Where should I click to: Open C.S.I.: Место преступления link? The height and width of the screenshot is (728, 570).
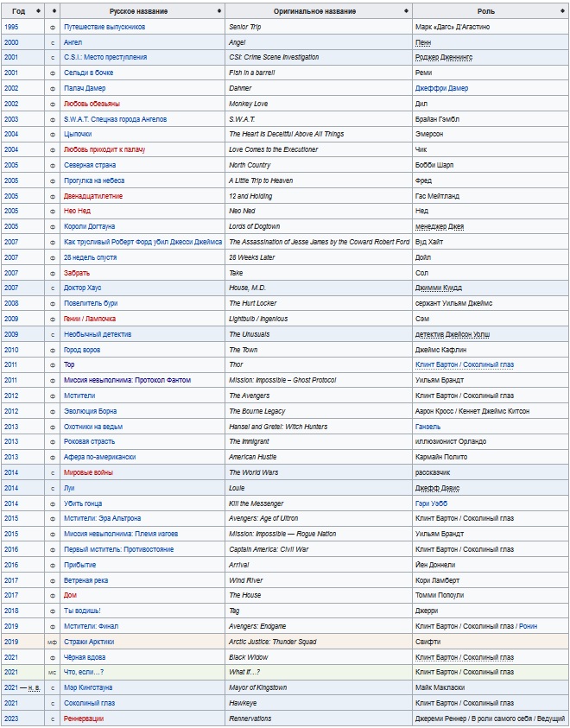point(105,57)
